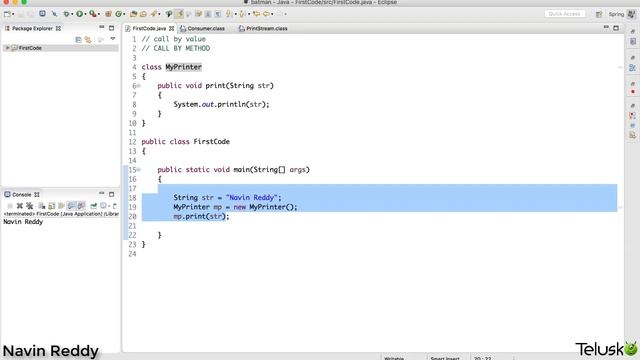640x360 pixels.
Task: Click the Next Annotation arrow icon
Action: 228,14
